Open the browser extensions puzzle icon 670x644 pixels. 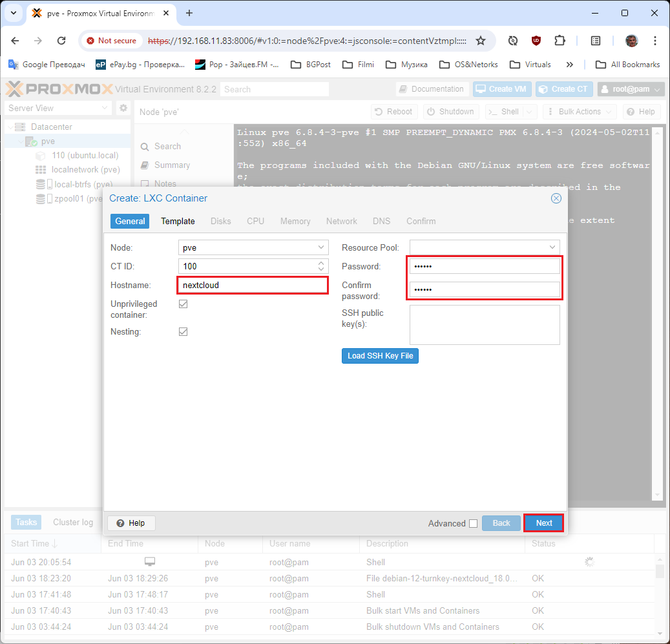pyautogui.click(x=560, y=41)
